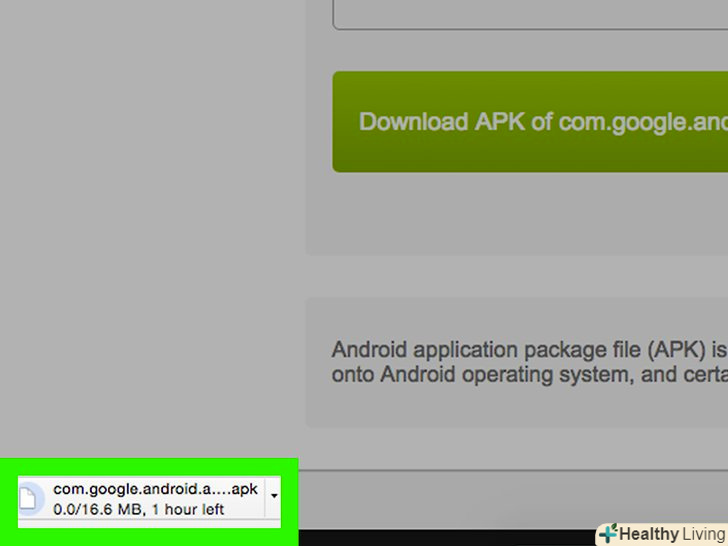The height and width of the screenshot is (546, 728).
Task: Click the downloading apk file icon
Action: point(29,499)
